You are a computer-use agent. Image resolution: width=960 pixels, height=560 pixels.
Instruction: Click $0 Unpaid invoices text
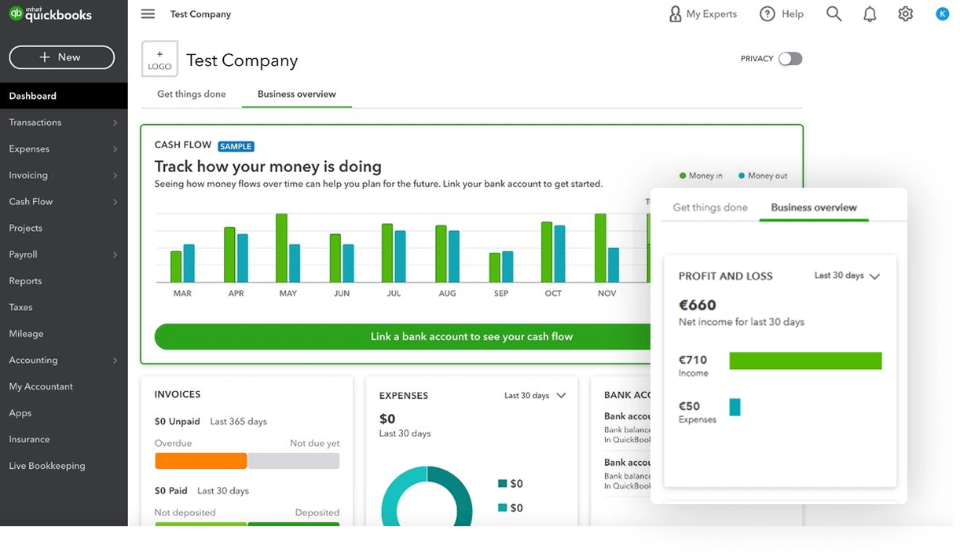click(178, 421)
